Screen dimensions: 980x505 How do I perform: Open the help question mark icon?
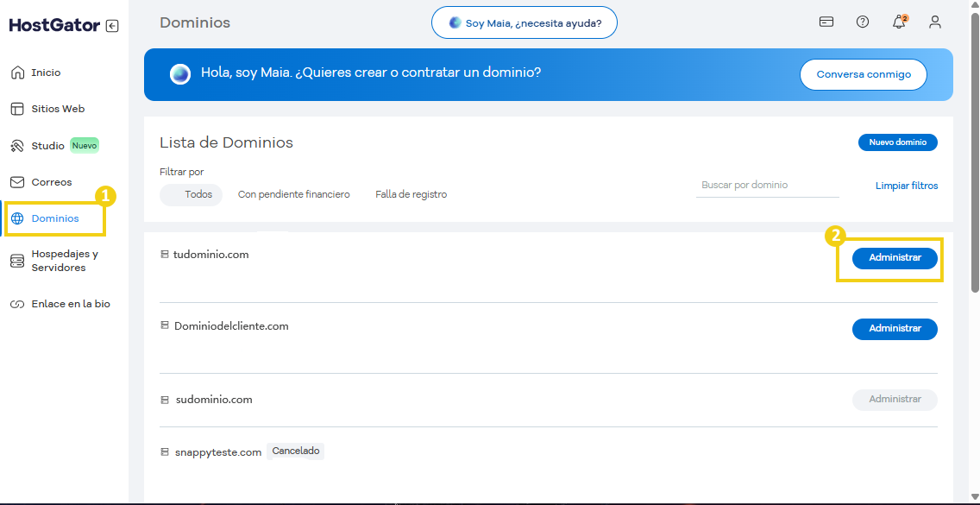coord(863,22)
